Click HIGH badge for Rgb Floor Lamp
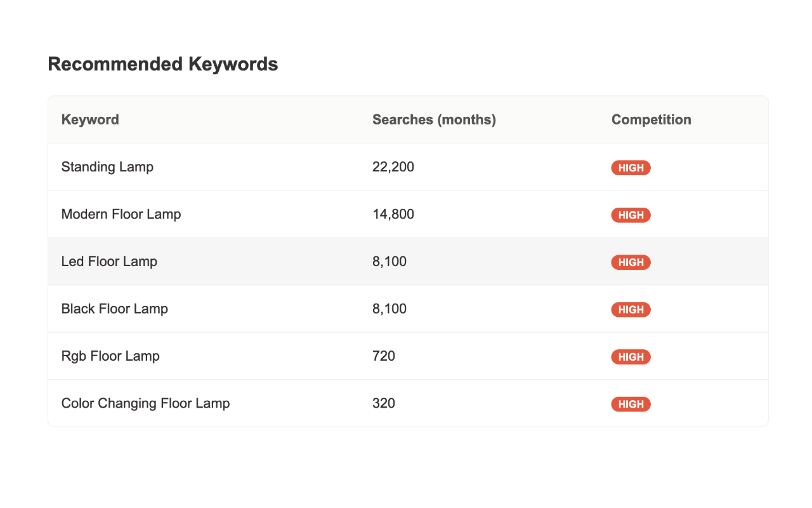Image resolution: width=812 pixels, height=508 pixels. tap(631, 357)
